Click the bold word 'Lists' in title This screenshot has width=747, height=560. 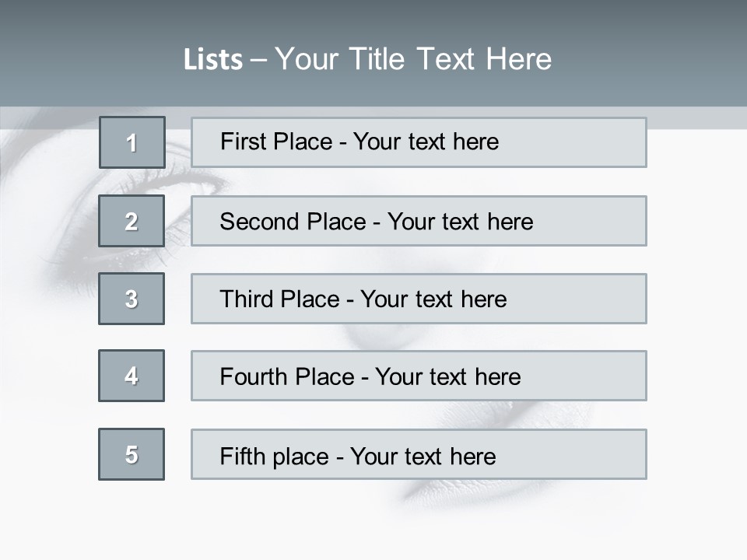tap(212, 60)
